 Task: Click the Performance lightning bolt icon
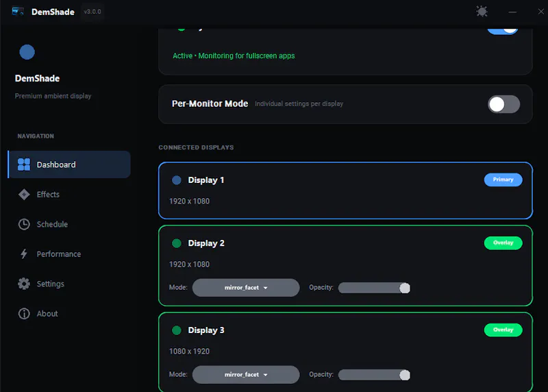(24, 254)
